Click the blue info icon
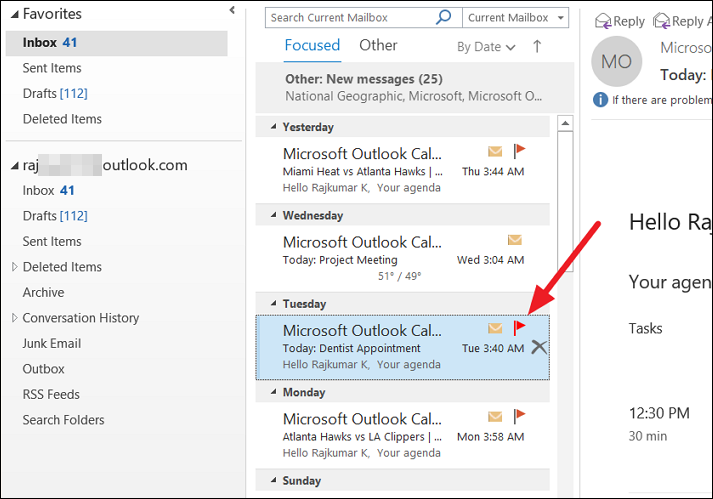This screenshot has width=713, height=499. coord(600,99)
